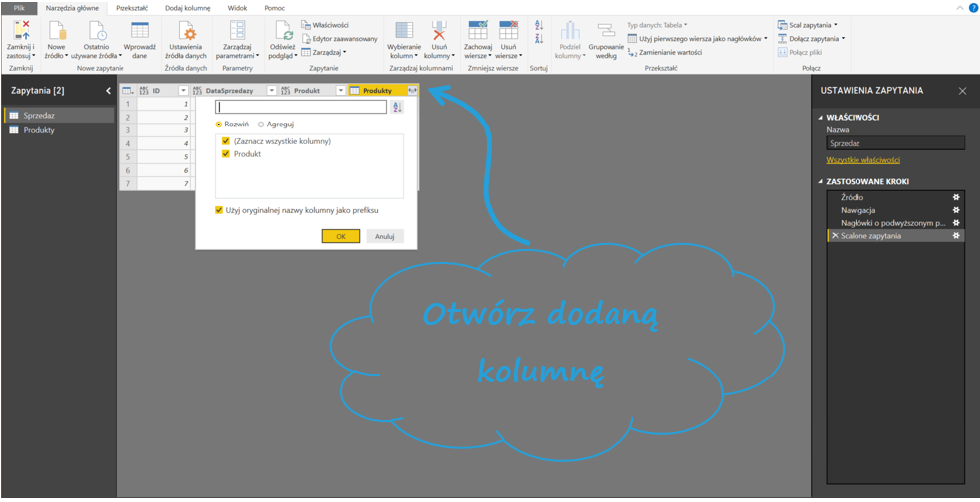980x502 pixels.
Task: Click the search box in the expand popup
Action: pyautogui.click(x=301, y=107)
